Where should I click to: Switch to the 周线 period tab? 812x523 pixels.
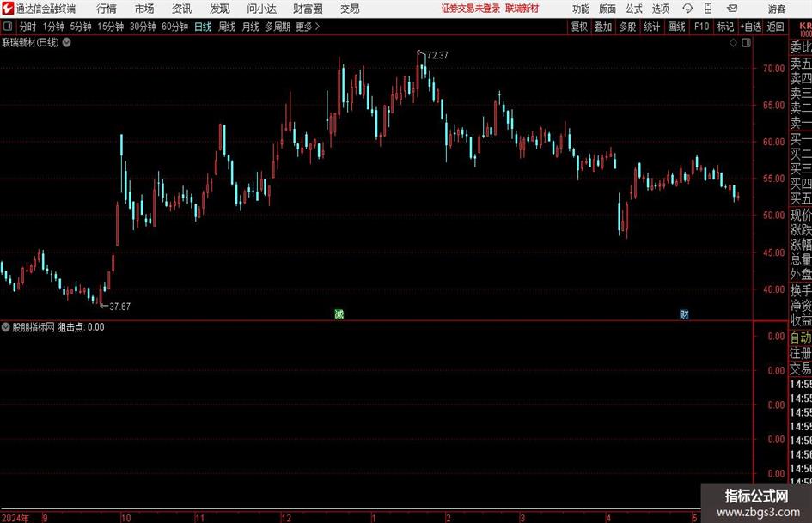click(227, 27)
